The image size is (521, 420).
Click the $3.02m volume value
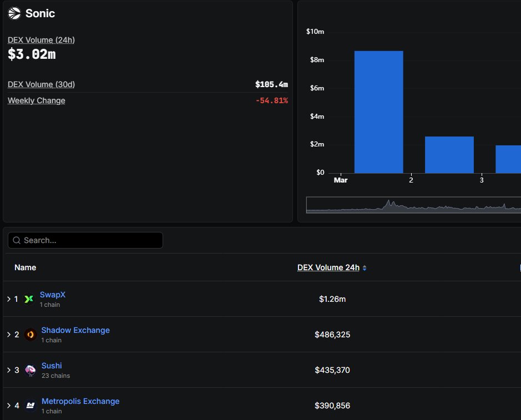coord(32,54)
